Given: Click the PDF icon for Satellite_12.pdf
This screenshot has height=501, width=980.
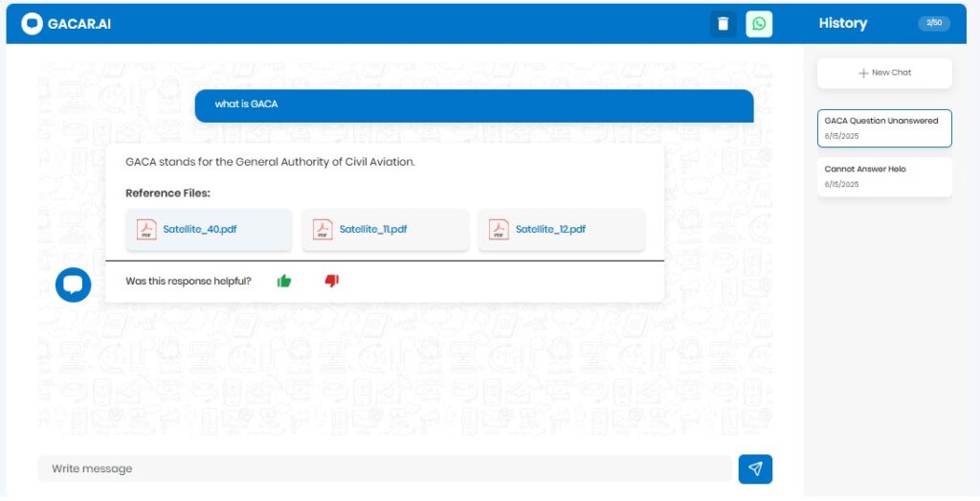Looking at the screenshot, I should [499, 230].
